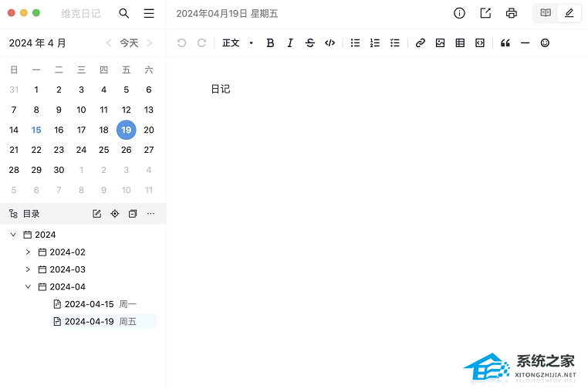Show diary info via circled i icon

tap(459, 13)
